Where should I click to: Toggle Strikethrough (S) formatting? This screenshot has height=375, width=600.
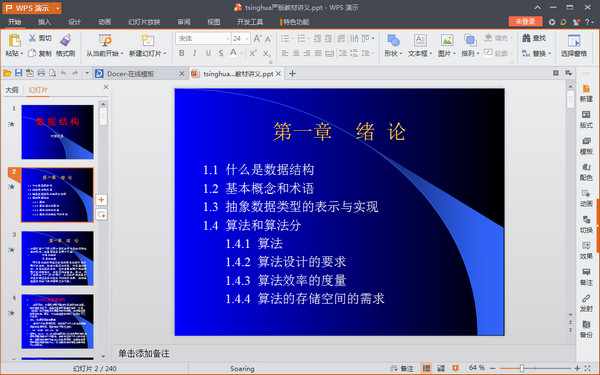click(x=221, y=53)
